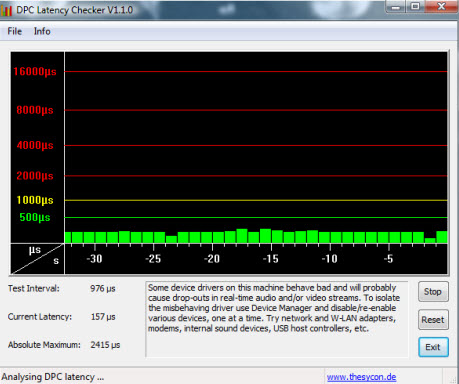The width and height of the screenshot is (459, 384).
Task: Click the 8000µs axis label
Action: point(35,110)
